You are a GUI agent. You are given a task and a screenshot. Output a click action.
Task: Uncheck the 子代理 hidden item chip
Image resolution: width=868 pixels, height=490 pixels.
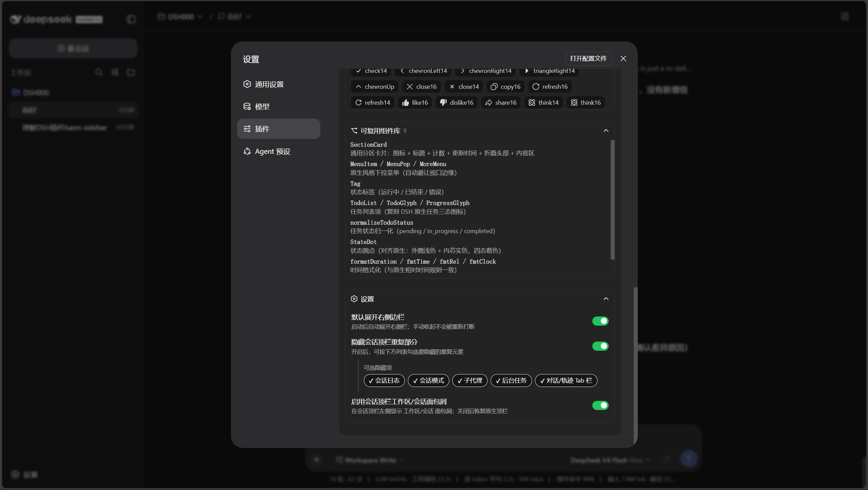(470, 381)
